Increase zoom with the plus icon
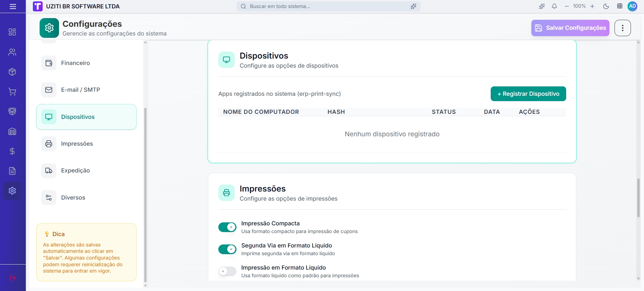Screen dimensions: 644x291 [592, 6]
